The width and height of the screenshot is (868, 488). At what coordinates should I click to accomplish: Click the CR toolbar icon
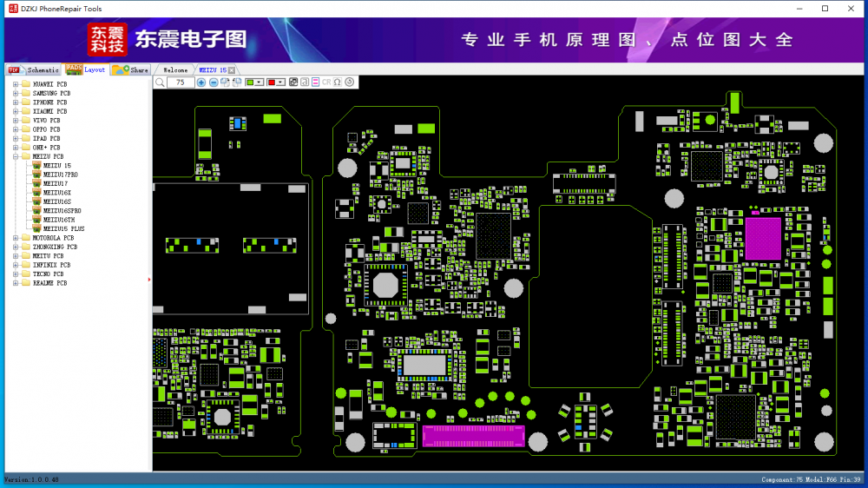(x=326, y=82)
